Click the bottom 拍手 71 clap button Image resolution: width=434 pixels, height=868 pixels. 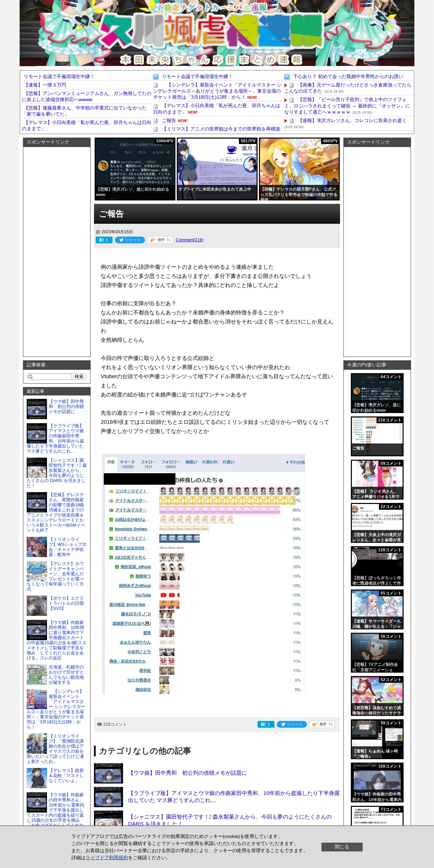pyautogui.click(x=322, y=724)
